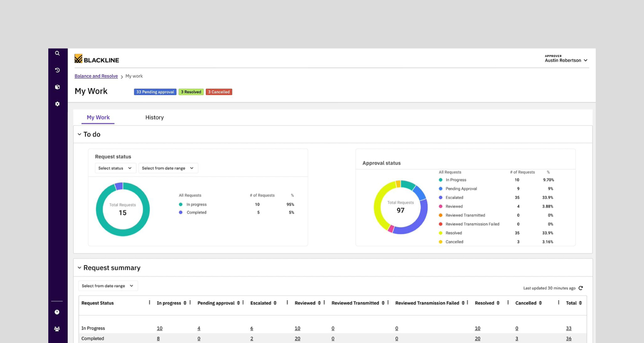Click the BlackLine logo

pos(97,59)
